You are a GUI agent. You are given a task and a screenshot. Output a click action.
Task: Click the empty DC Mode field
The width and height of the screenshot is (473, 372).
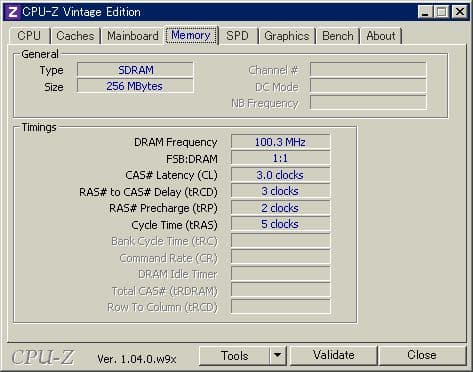pyautogui.click(x=368, y=86)
